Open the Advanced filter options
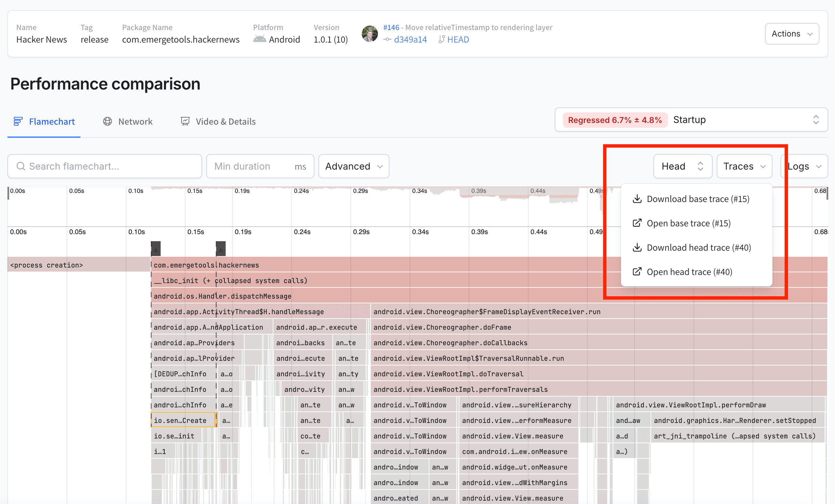Image resolution: width=835 pixels, height=504 pixels. (x=353, y=166)
